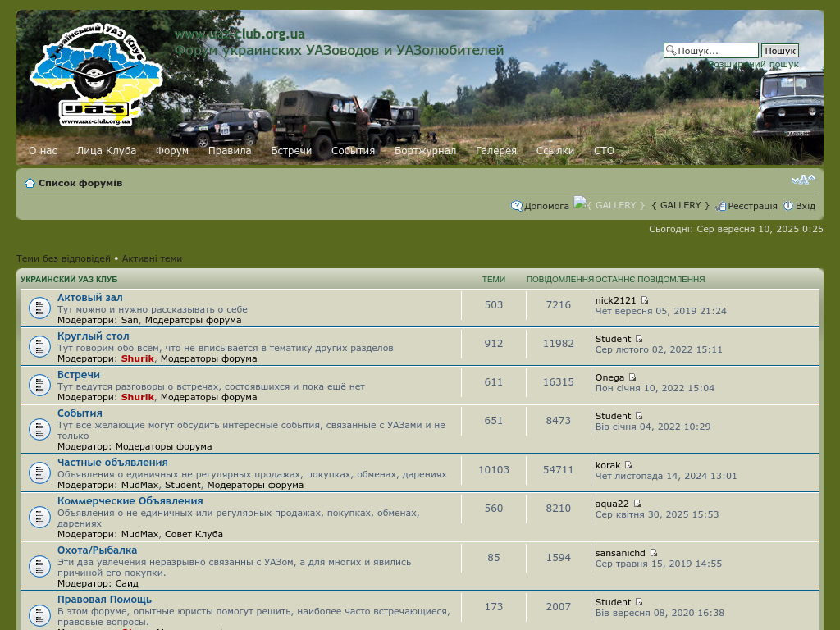
Task: Click the Реєстрація register icon
Action: coord(720,206)
